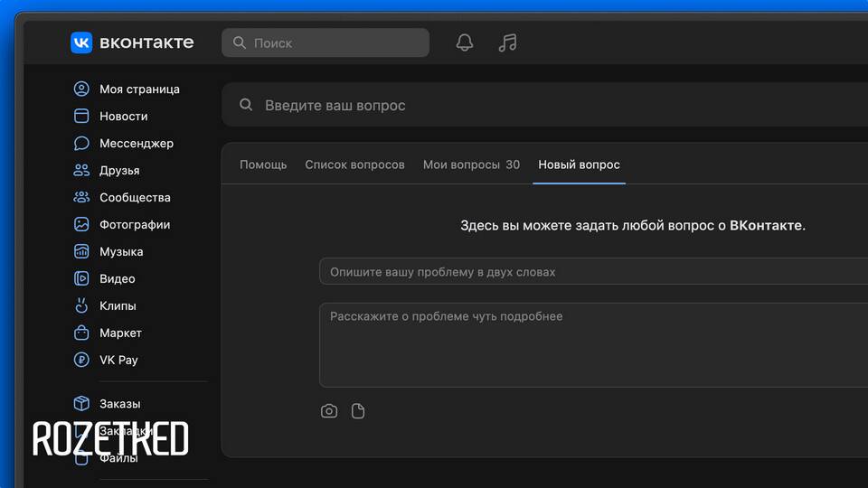The width and height of the screenshot is (868, 488).
Task: Open Мессенджер from sidebar
Action: pos(137,144)
